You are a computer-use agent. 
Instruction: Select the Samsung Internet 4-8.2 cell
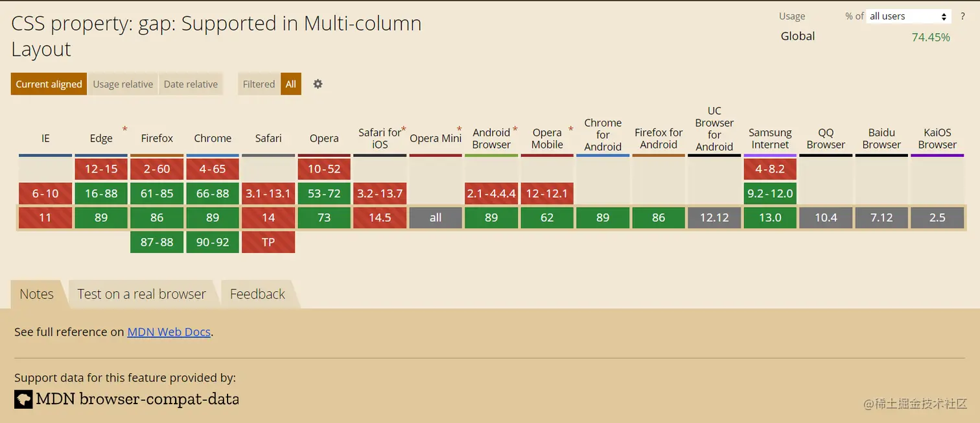click(x=770, y=169)
